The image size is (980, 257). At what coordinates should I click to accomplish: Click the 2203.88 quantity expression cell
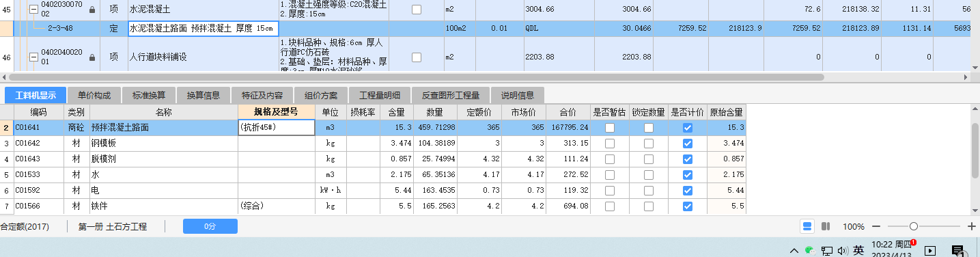coord(559,57)
